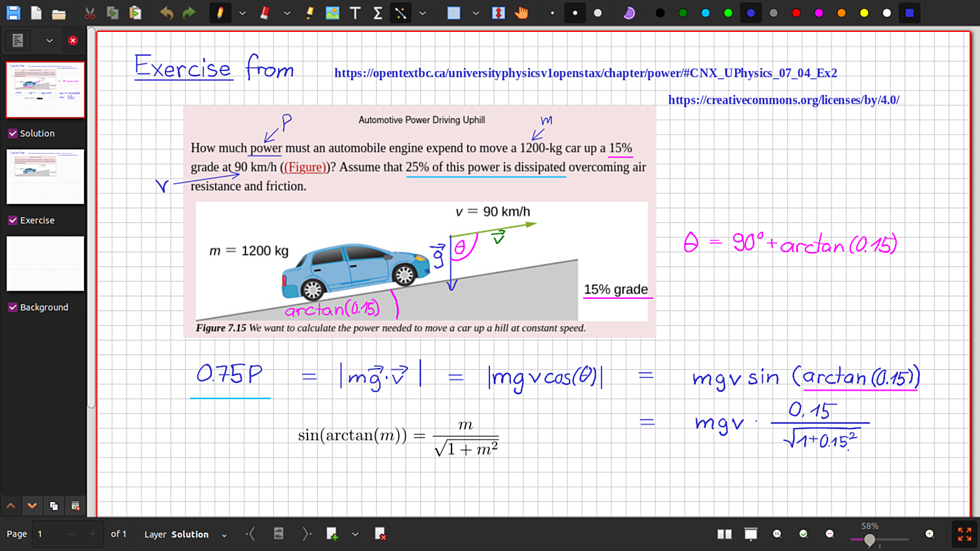
Task: Open the creativecommons.org license link
Action: [783, 100]
